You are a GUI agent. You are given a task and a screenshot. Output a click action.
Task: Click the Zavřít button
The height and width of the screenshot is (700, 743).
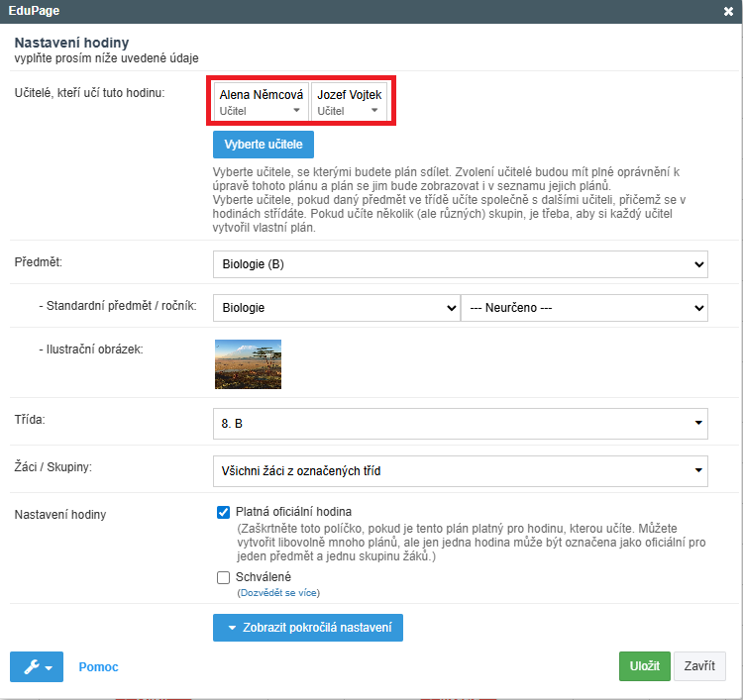click(700, 666)
